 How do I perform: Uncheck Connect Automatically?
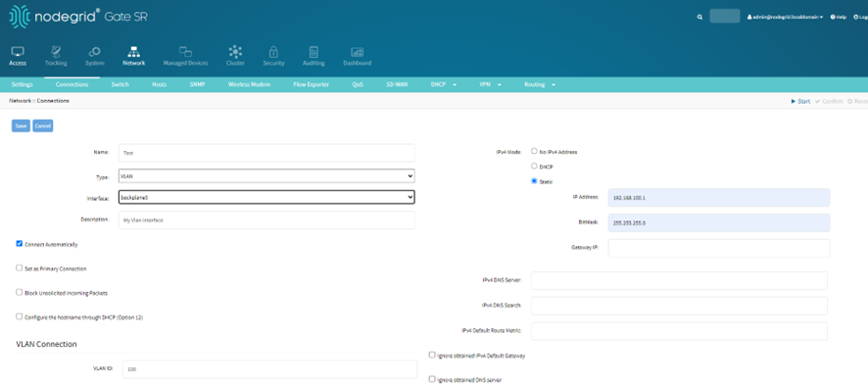pos(20,244)
